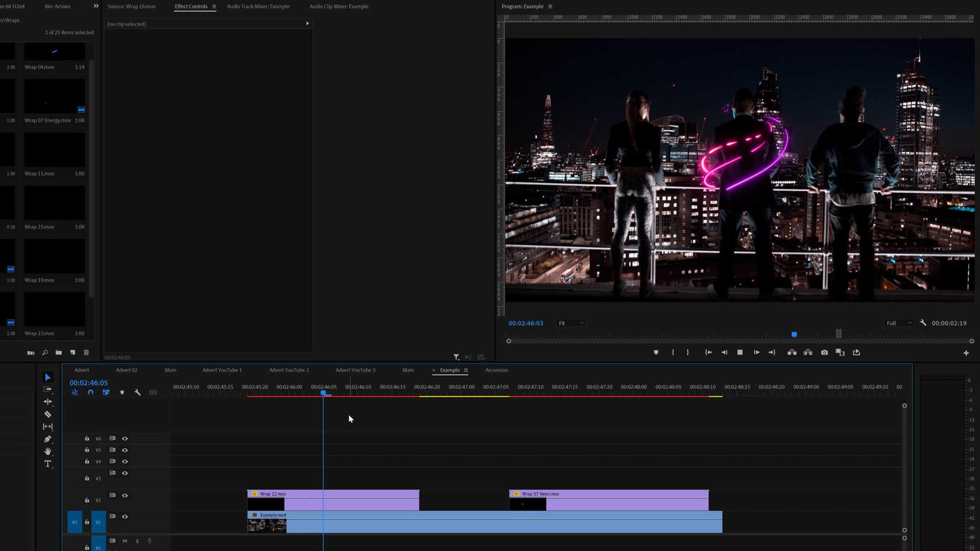Lock the V1 video track

pyautogui.click(x=86, y=522)
